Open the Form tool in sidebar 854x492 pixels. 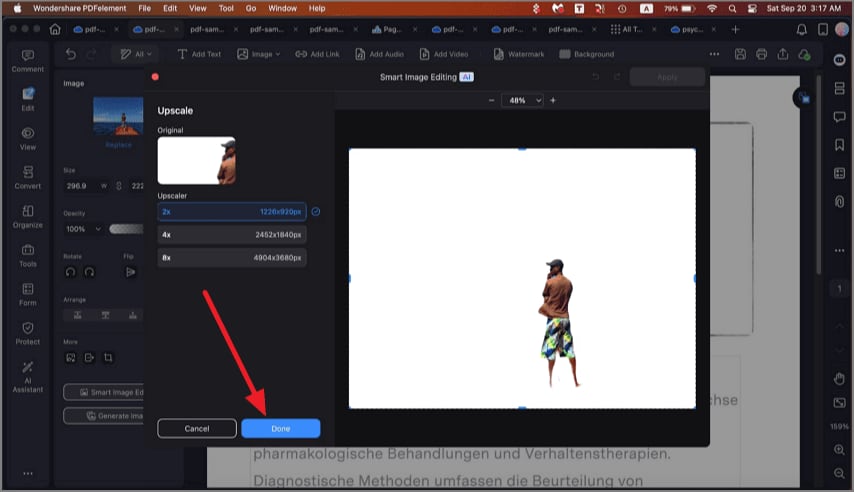28,295
